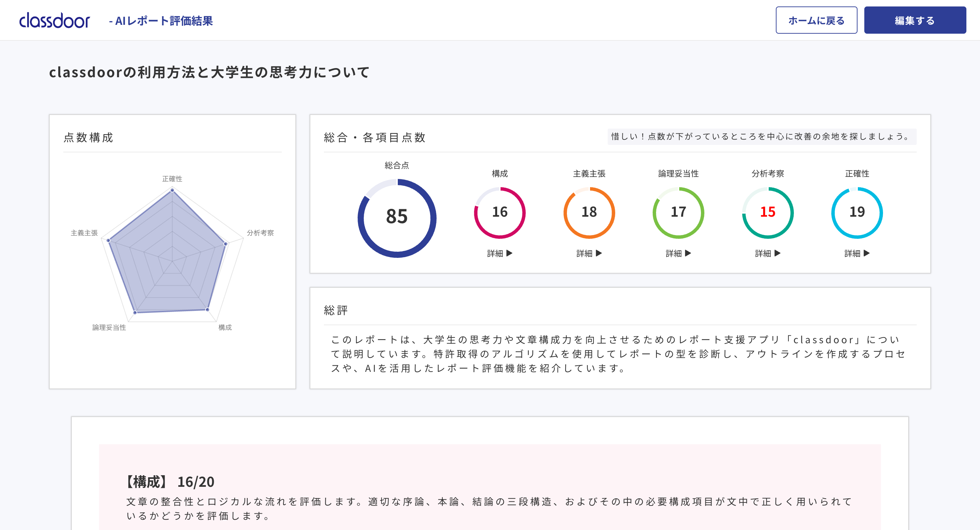Image resolution: width=980 pixels, height=530 pixels.
Task: Click the 論理妥当性 vertex on radar chart
Action: [135, 313]
